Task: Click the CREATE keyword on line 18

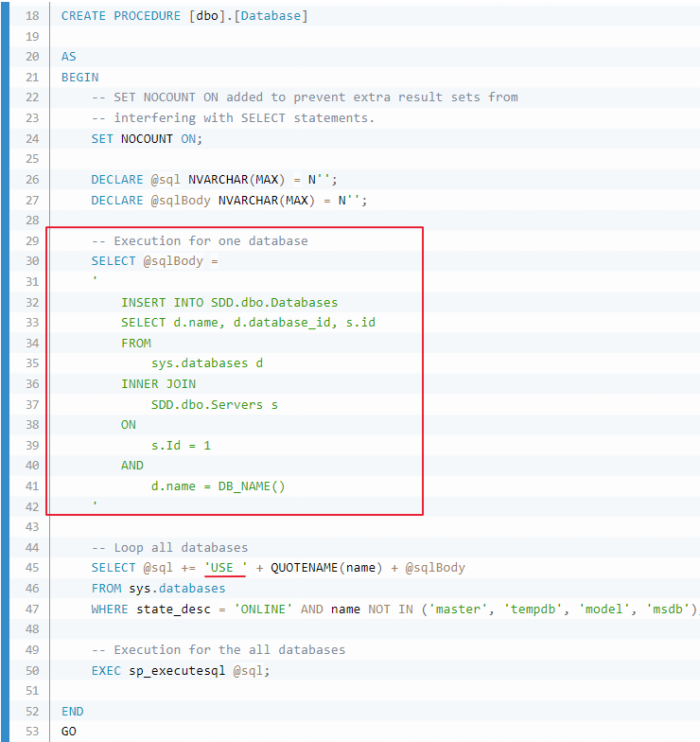Action: point(83,15)
